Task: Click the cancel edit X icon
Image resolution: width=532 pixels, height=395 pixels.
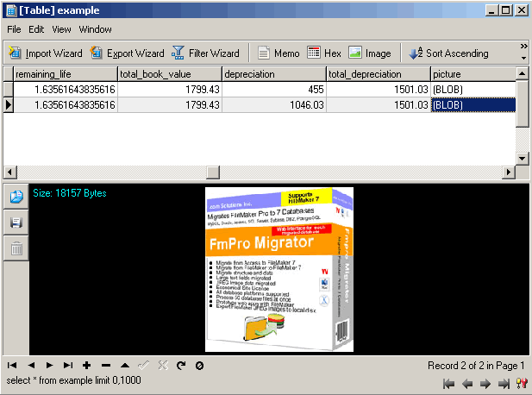Action: 163,365
